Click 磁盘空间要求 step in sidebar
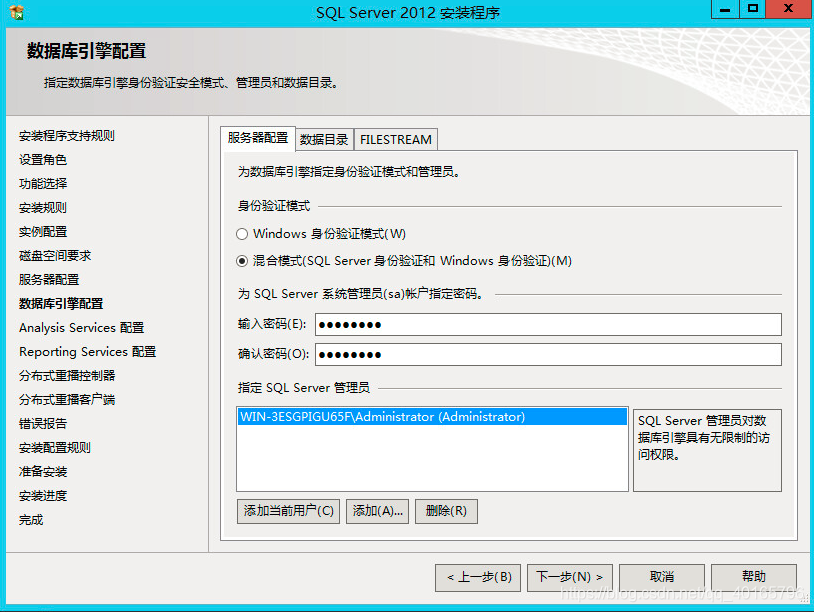Viewport: 814px width, 612px height. coord(55,255)
